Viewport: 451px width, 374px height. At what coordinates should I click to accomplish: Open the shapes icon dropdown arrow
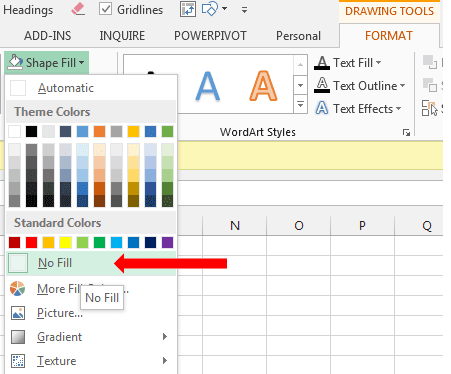224,9
